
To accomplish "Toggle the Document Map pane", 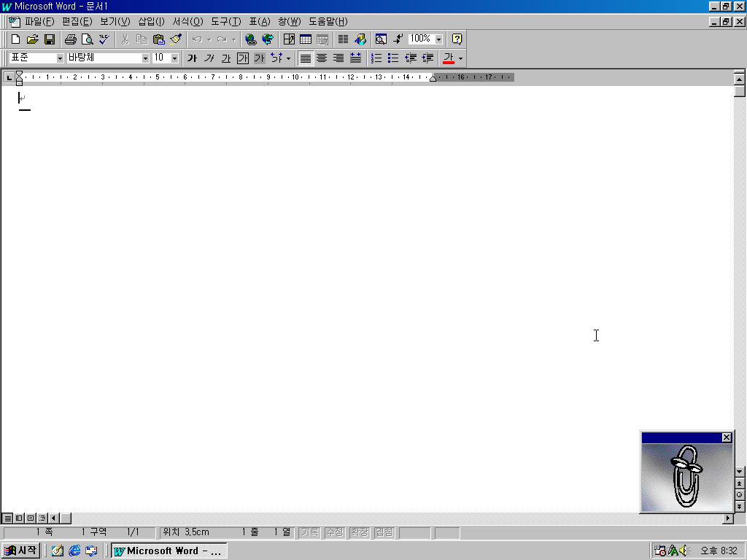I will tap(381, 39).
